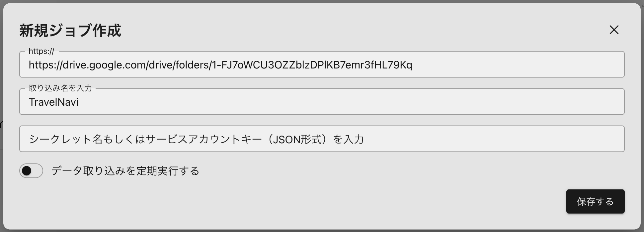This screenshot has height=232, width=644.
Task: Focus the service account key input
Action: 322,139
